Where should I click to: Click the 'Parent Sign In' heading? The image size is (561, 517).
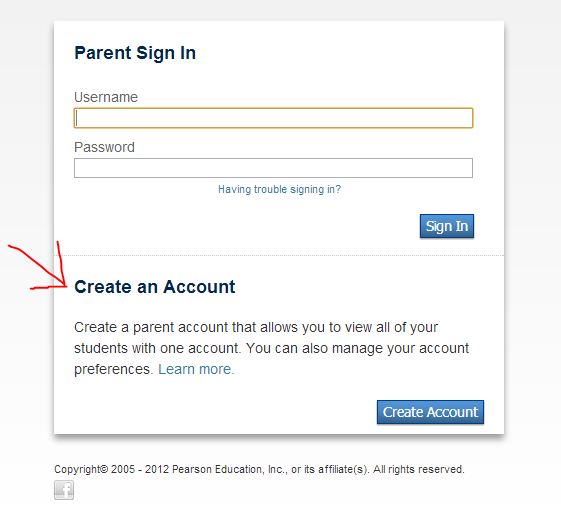pyautogui.click(x=135, y=53)
